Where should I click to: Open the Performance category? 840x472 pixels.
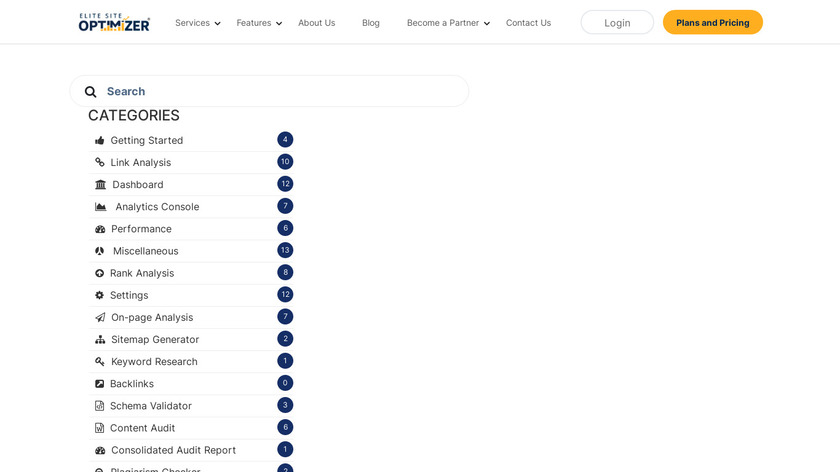pos(141,229)
